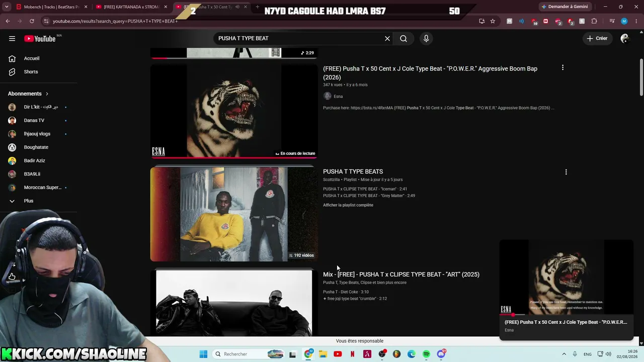Viewport: 644px width, 362px height.
Task: Click the magnifier search button
Action: [x=404, y=39]
